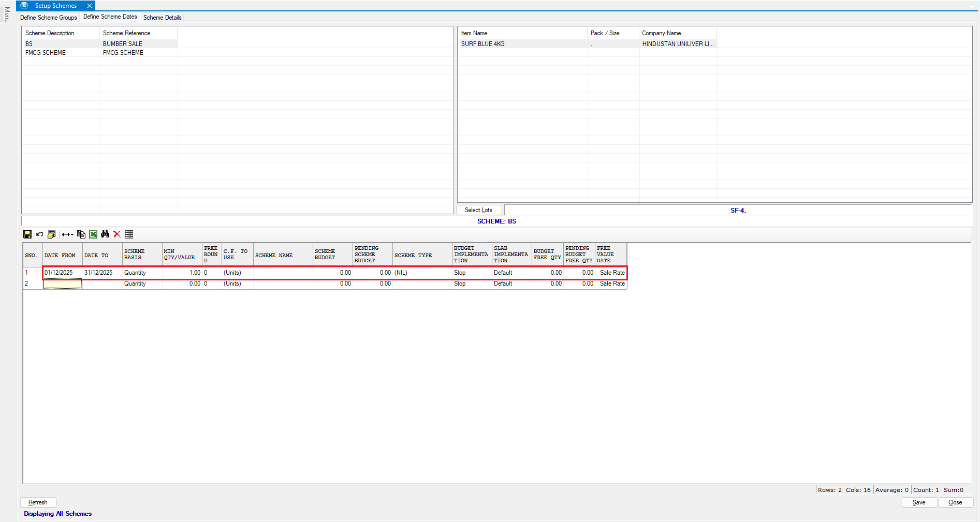
Task: Switch to the Define Scheme Groups tab
Action: point(49,18)
